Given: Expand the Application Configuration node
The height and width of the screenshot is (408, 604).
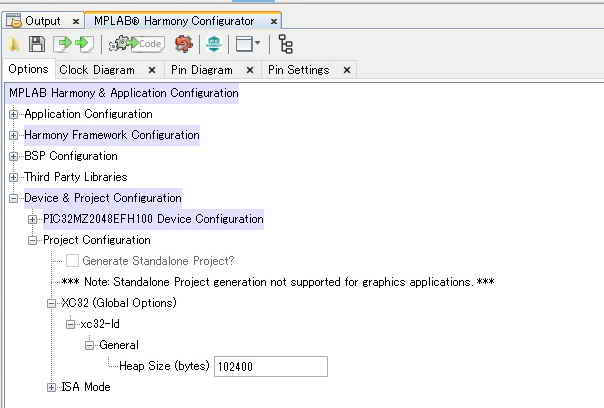Looking at the screenshot, I should [13, 114].
